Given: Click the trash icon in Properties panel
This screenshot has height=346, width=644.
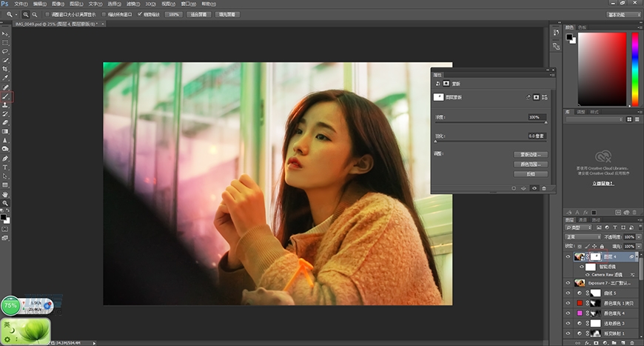Looking at the screenshot, I should tap(543, 188).
